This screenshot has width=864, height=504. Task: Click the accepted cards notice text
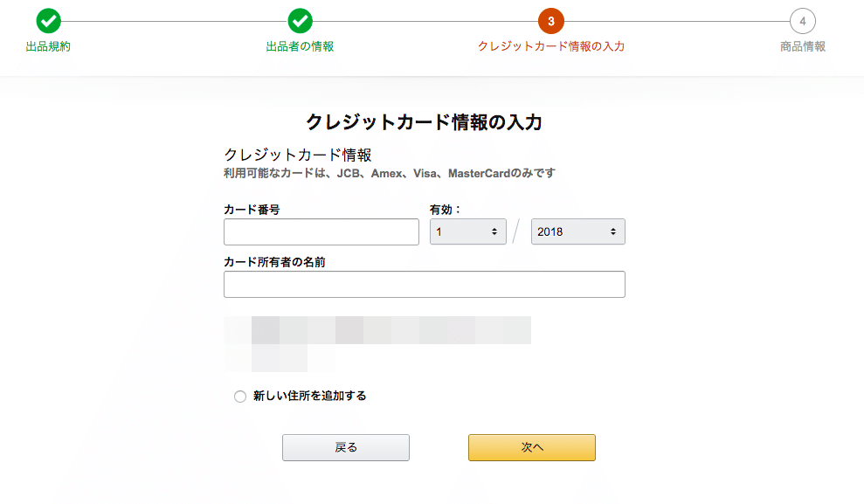click(x=390, y=174)
